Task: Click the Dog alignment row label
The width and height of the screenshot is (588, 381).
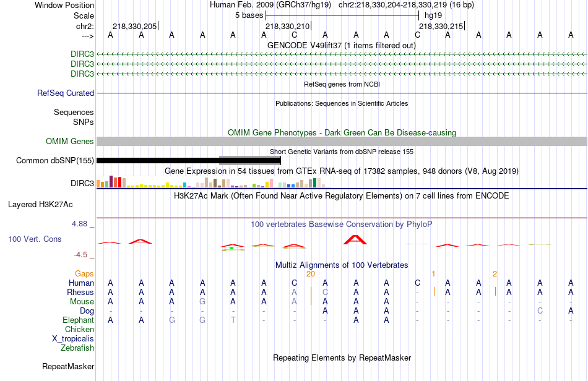Action: (x=87, y=310)
